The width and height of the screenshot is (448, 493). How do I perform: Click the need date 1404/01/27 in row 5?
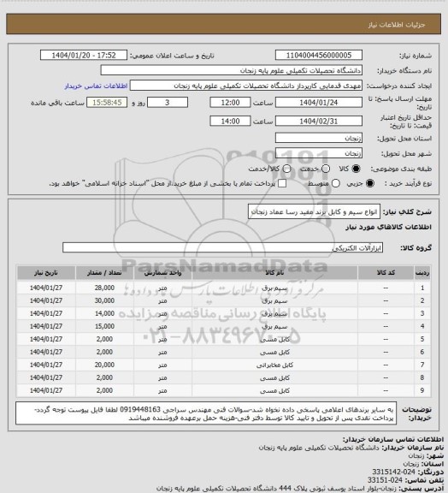(46, 339)
